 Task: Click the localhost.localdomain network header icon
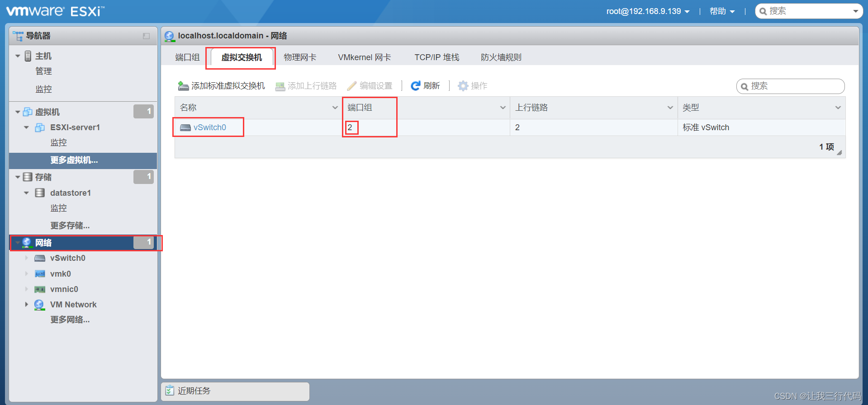170,36
